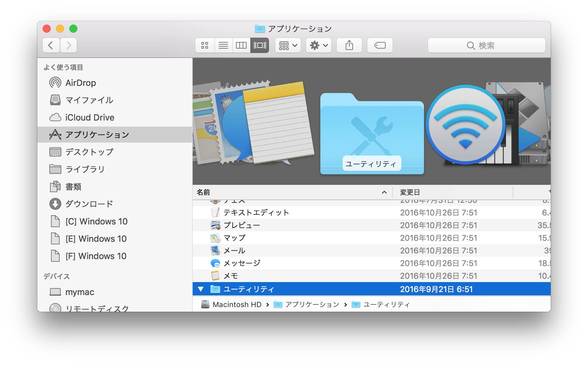Click the Wi-Fi utility cover in Cover Flow
588x365 pixels.
[465, 125]
